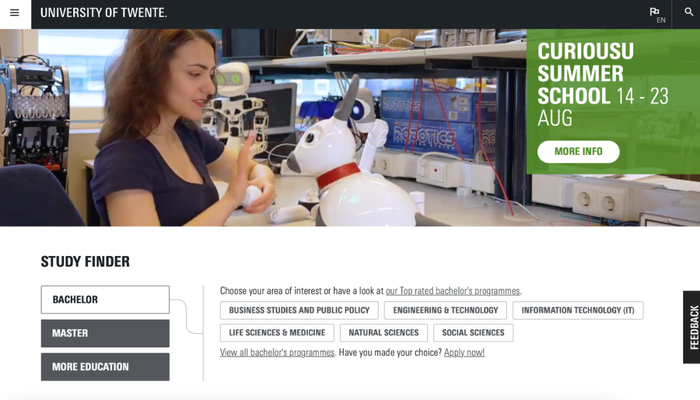Switch language via the EN flag icon

click(657, 14)
